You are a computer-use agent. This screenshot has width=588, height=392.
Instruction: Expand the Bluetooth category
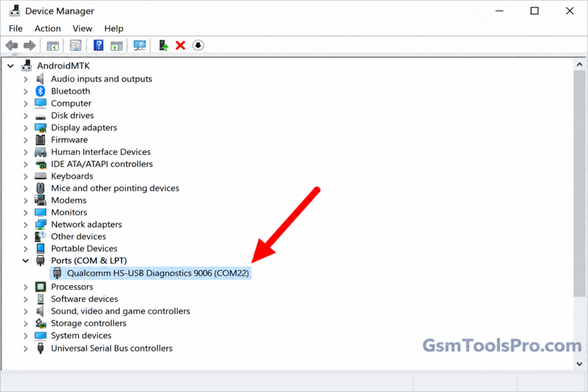[x=25, y=91]
